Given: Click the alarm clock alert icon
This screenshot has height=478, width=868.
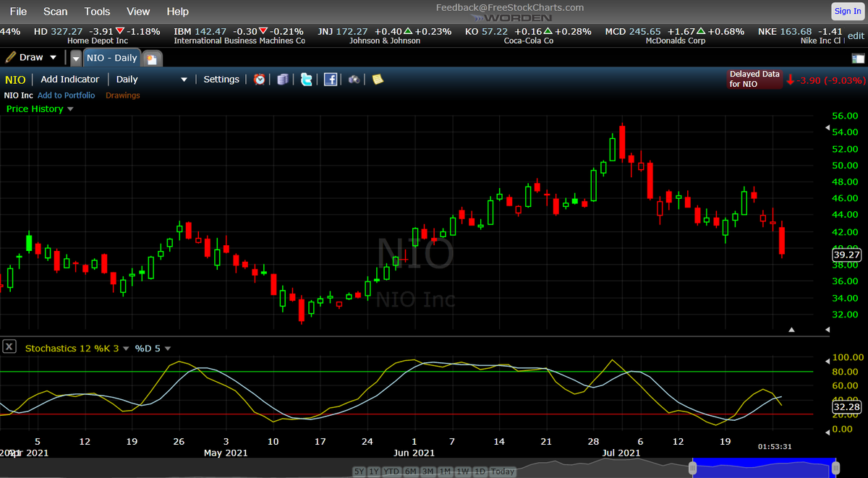Looking at the screenshot, I should 260,80.
